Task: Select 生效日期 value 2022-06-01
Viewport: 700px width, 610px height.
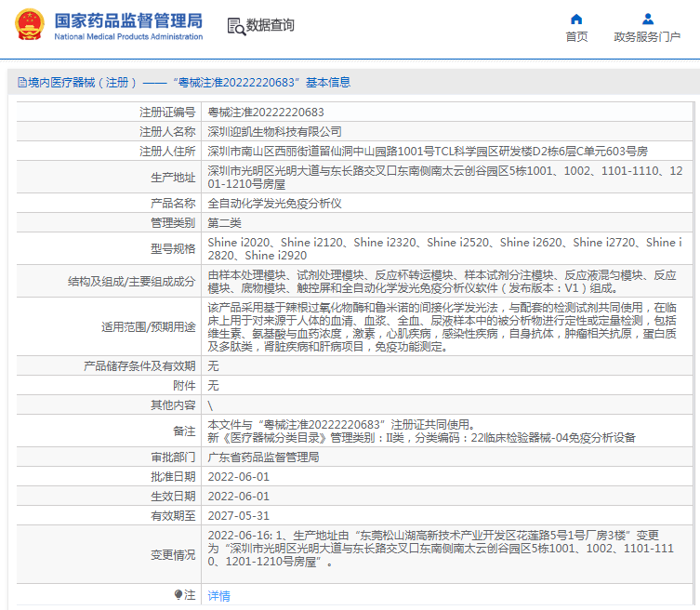Action: [238, 497]
